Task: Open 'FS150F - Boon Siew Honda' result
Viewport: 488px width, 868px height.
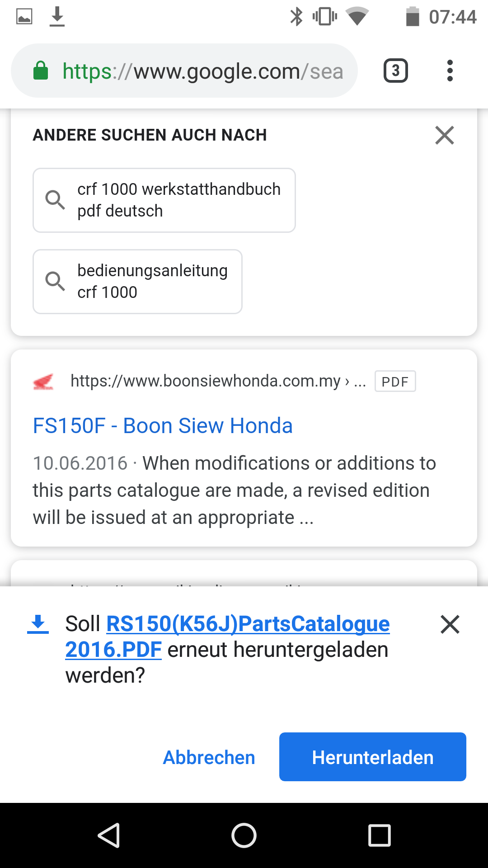Action: pos(163,426)
